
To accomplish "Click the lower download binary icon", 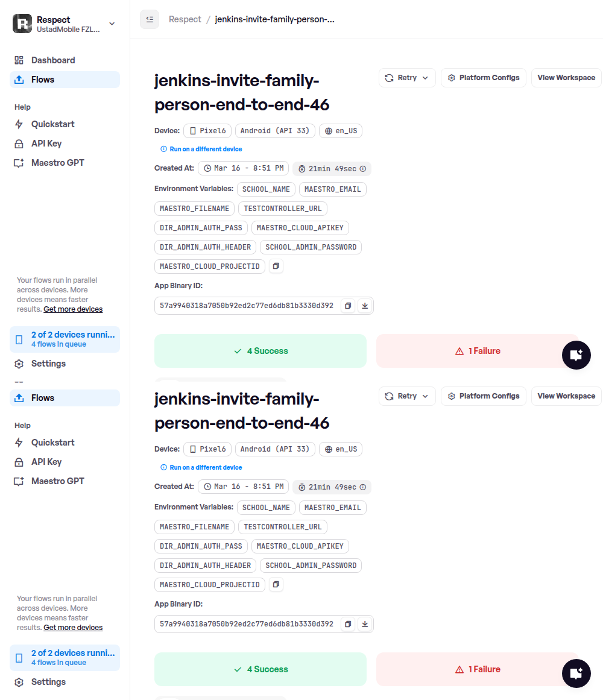I will [x=365, y=624].
